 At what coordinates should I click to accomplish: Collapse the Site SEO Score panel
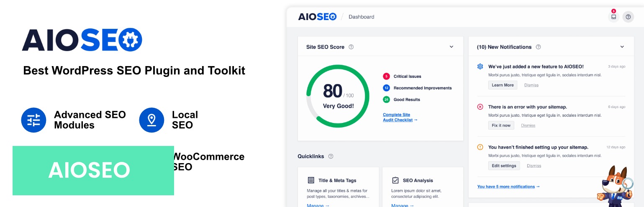(x=452, y=47)
